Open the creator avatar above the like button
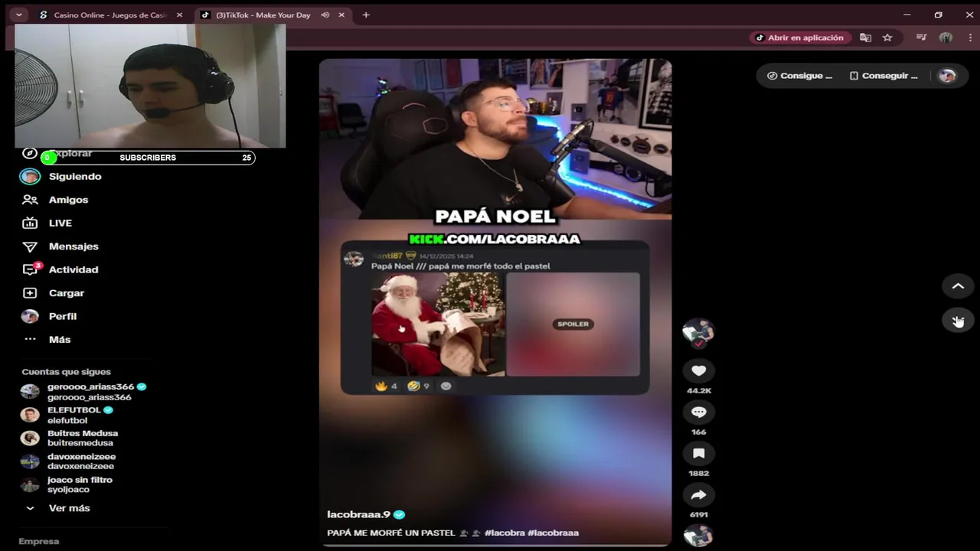 tap(698, 333)
